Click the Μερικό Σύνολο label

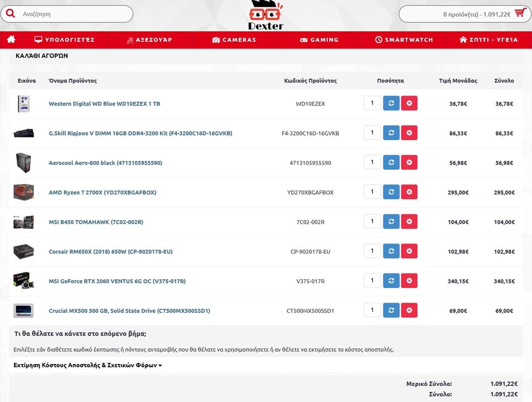pos(429,384)
